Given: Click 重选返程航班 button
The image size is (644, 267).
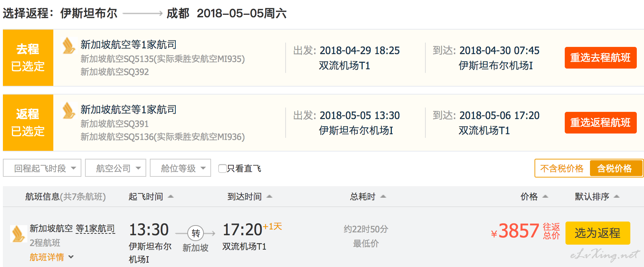Looking at the screenshot, I should (x=600, y=123).
